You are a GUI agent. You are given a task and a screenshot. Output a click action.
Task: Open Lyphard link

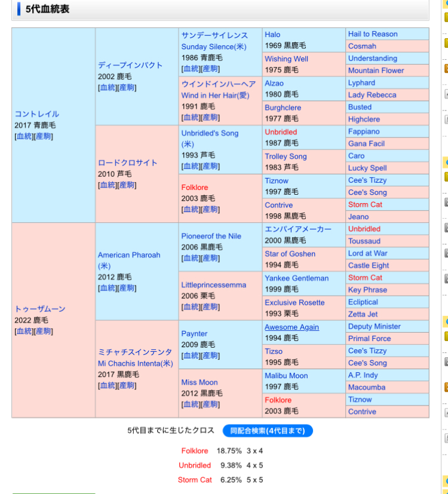(361, 82)
